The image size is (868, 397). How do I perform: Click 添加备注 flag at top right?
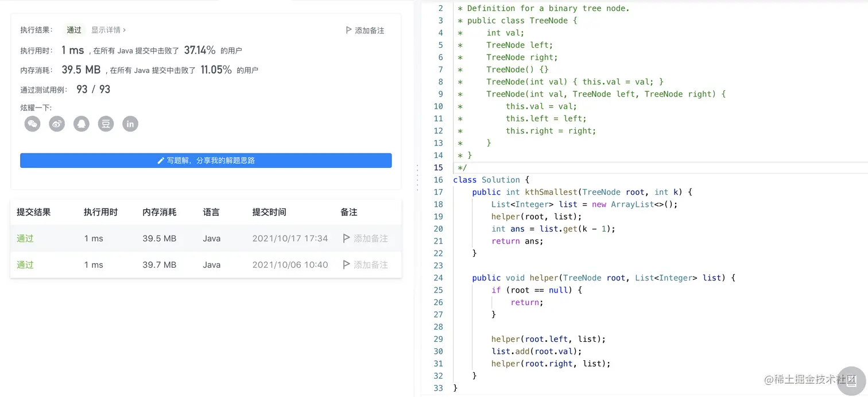pos(365,30)
